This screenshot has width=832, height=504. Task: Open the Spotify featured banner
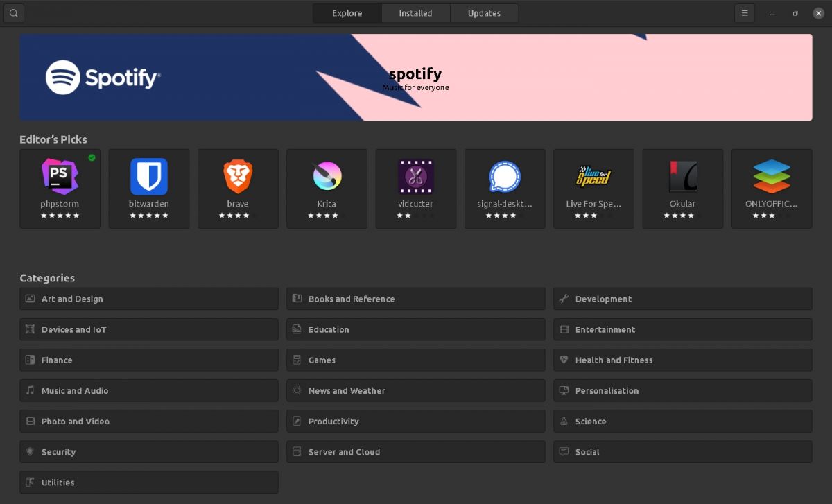click(x=416, y=77)
